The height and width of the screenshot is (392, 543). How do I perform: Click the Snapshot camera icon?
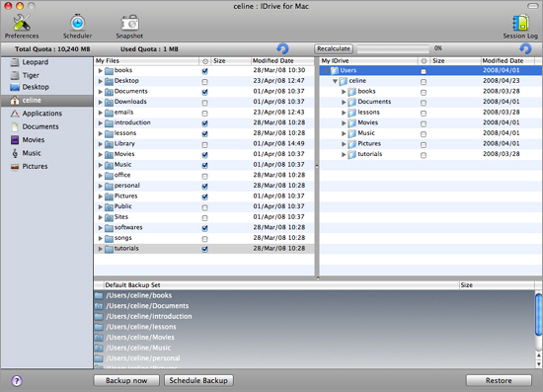click(x=129, y=23)
